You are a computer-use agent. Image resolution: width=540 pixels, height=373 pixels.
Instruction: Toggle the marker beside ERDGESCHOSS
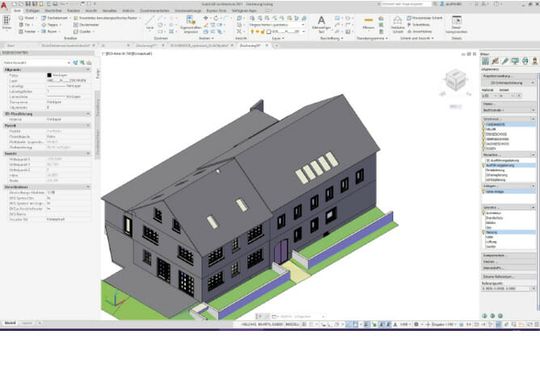point(484,134)
